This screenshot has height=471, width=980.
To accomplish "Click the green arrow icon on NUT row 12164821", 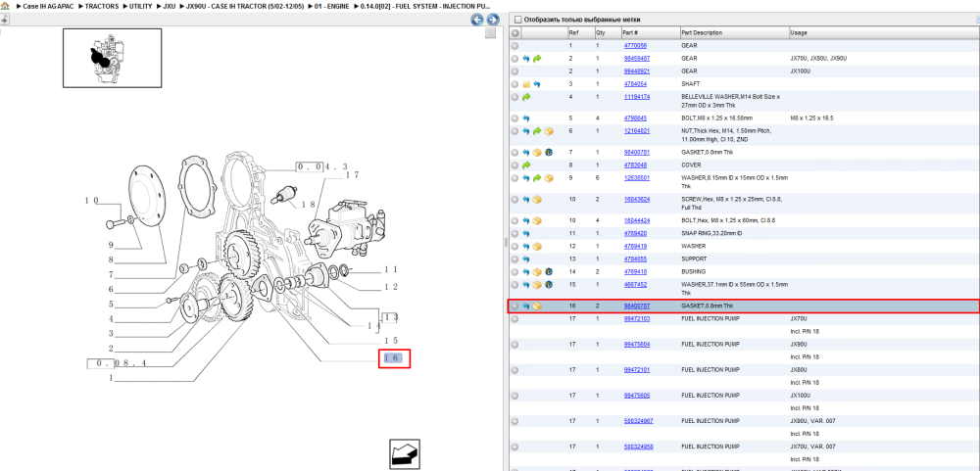I will [537, 131].
